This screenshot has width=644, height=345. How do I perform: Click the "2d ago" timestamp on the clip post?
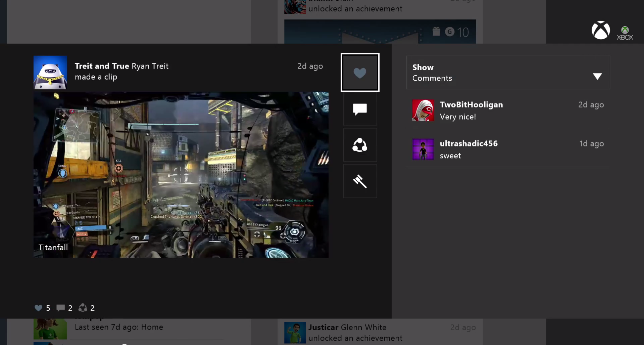[x=310, y=66]
